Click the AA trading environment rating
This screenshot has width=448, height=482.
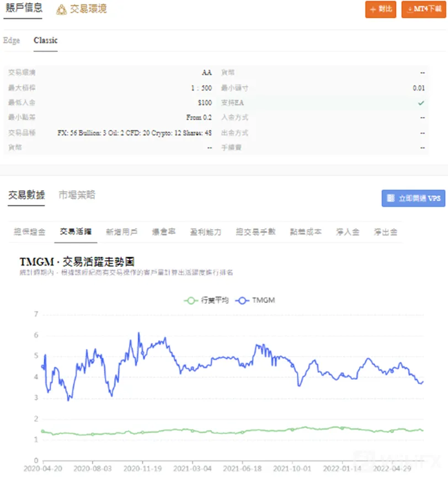coord(207,72)
